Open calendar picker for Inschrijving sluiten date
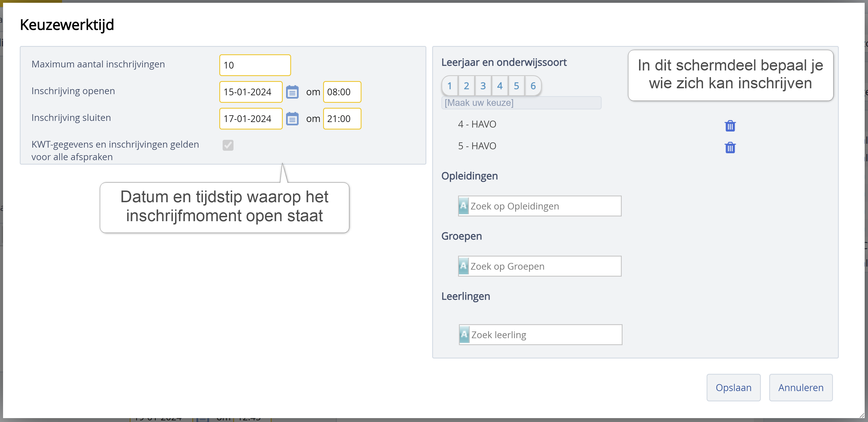The height and width of the screenshot is (422, 868). coord(292,118)
